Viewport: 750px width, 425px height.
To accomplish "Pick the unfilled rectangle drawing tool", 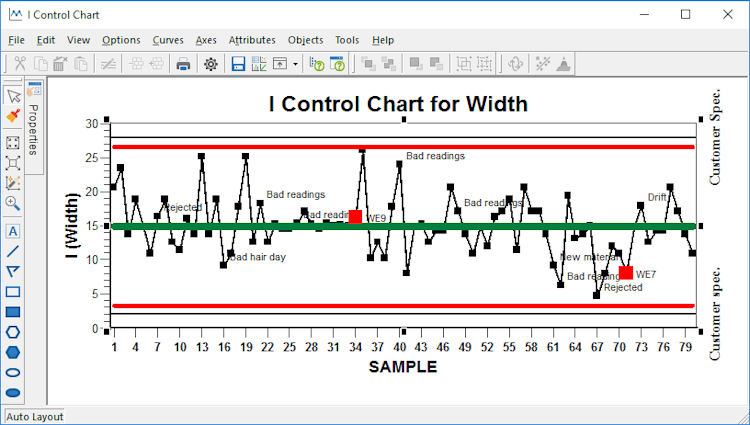I will point(13,292).
